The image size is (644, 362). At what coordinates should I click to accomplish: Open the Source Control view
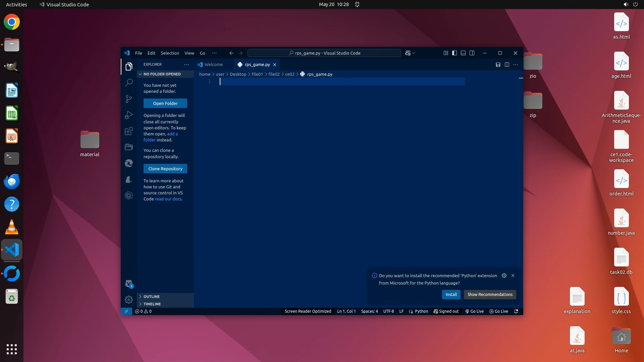[129, 99]
